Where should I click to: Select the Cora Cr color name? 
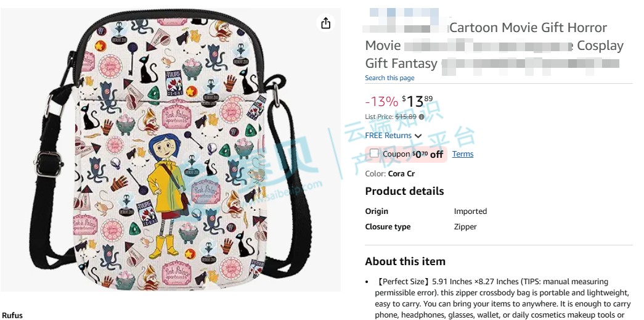[401, 174]
